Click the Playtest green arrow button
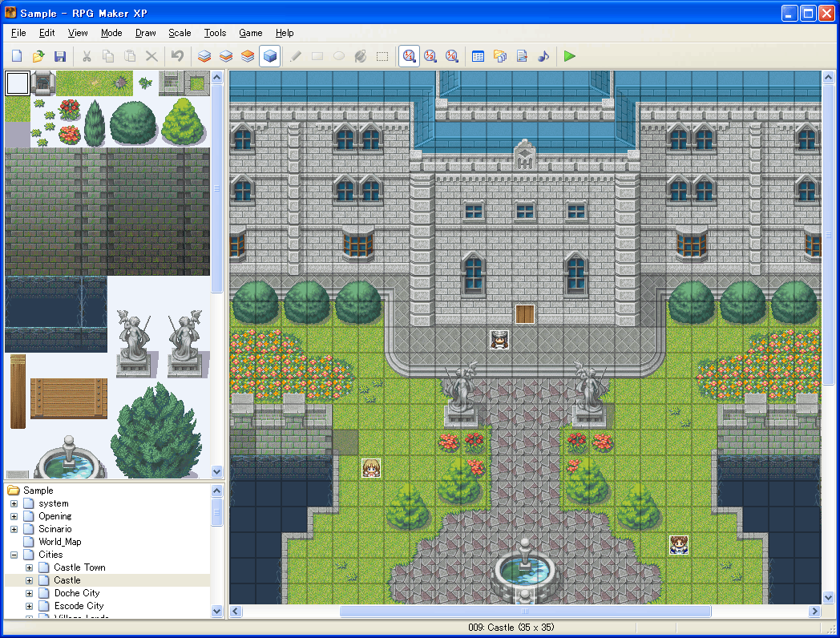Image resolution: width=840 pixels, height=638 pixels. click(569, 56)
